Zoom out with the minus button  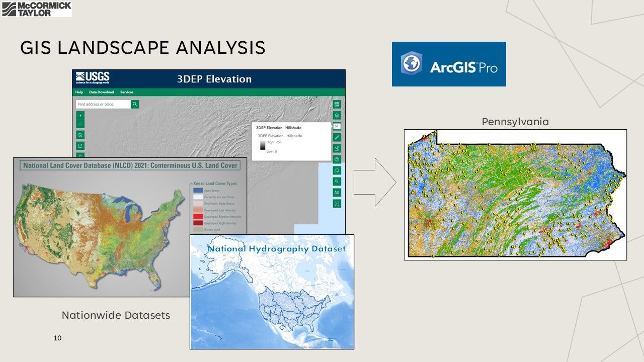click(x=80, y=124)
